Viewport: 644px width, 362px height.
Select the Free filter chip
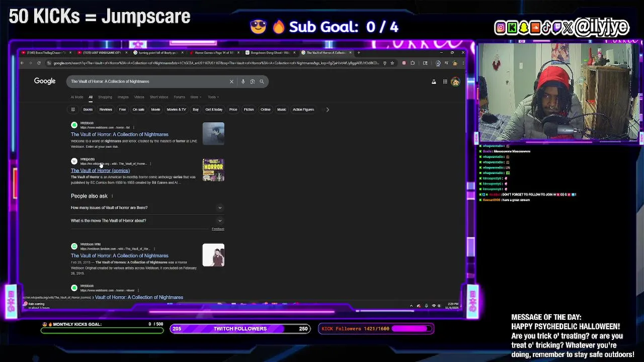(122, 109)
